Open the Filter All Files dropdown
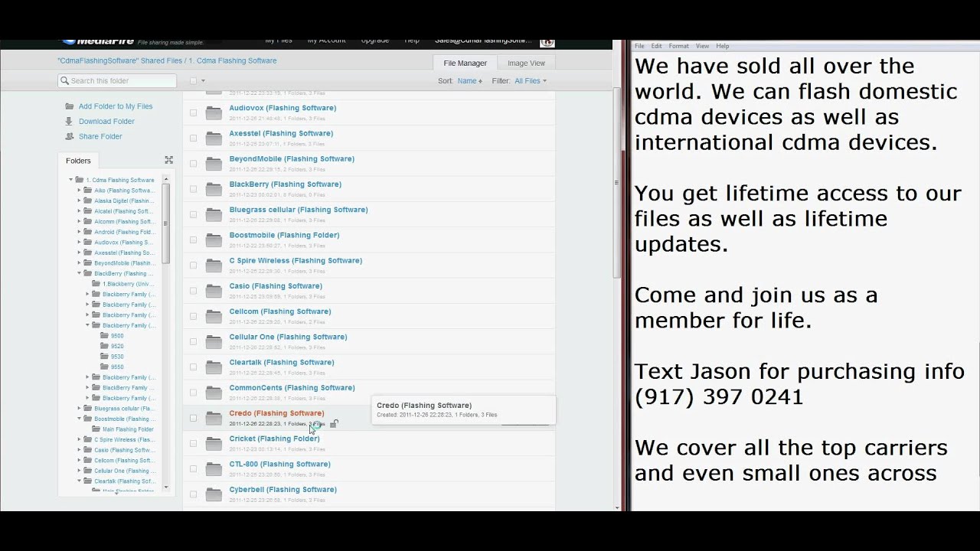 coord(531,80)
